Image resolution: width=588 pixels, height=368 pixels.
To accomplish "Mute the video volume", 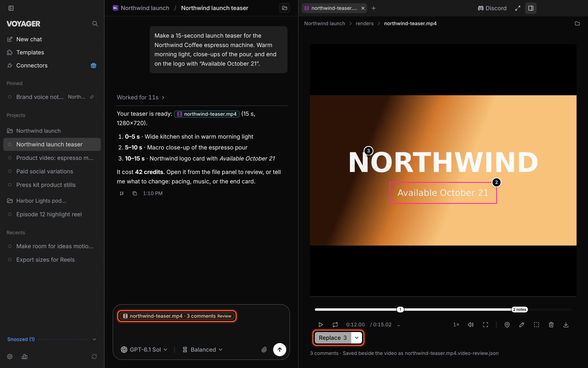I will [x=471, y=324].
